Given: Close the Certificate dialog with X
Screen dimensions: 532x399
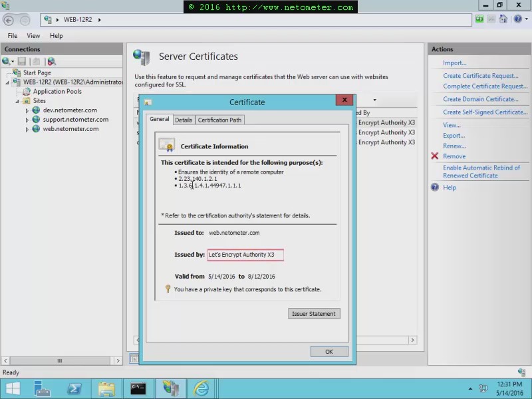Looking at the screenshot, I should pos(344,100).
